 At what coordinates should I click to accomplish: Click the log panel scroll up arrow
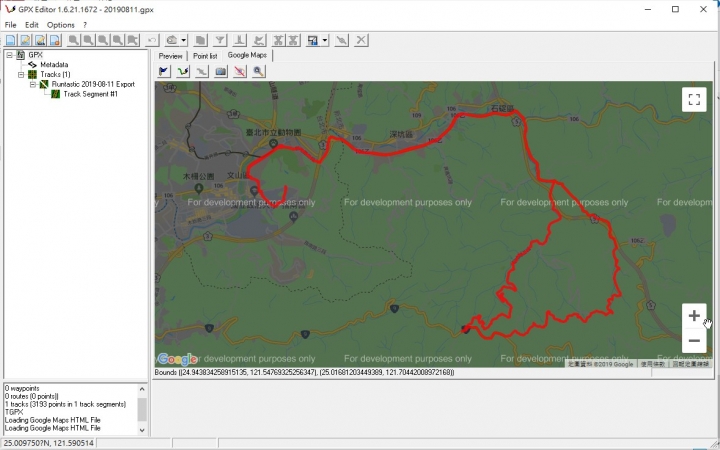[x=142, y=389]
